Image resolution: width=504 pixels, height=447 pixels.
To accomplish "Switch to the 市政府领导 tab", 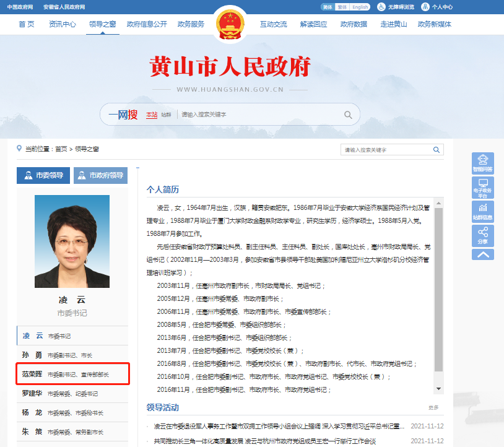I will point(99,175).
